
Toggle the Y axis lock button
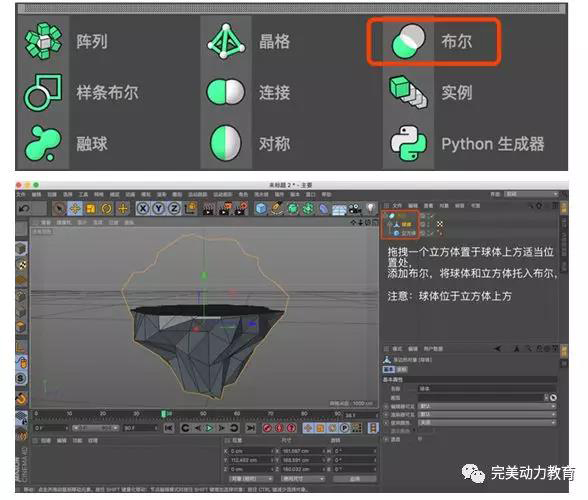[x=158, y=209]
